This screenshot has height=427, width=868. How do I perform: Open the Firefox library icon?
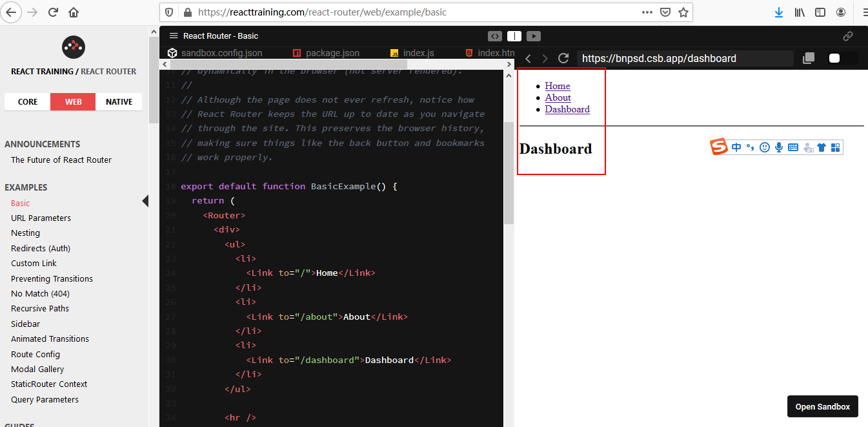[800, 12]
